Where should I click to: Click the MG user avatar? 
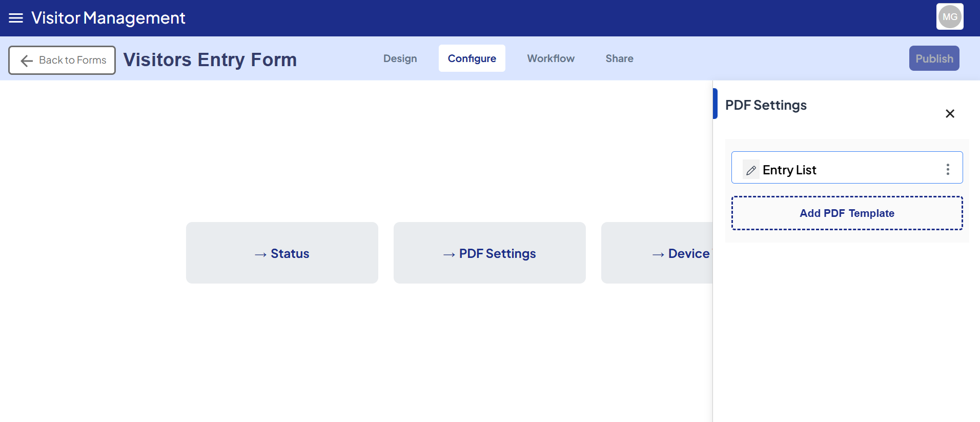949,17
